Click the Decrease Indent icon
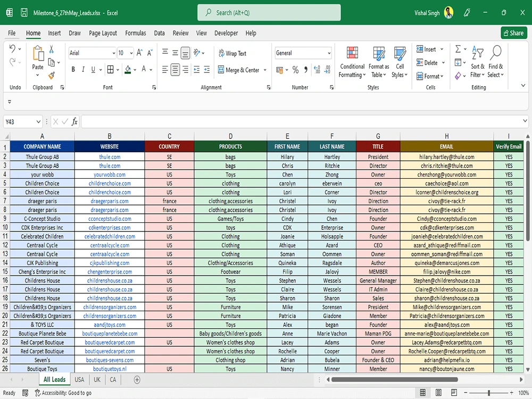532x399 pixels. point(196,70)
